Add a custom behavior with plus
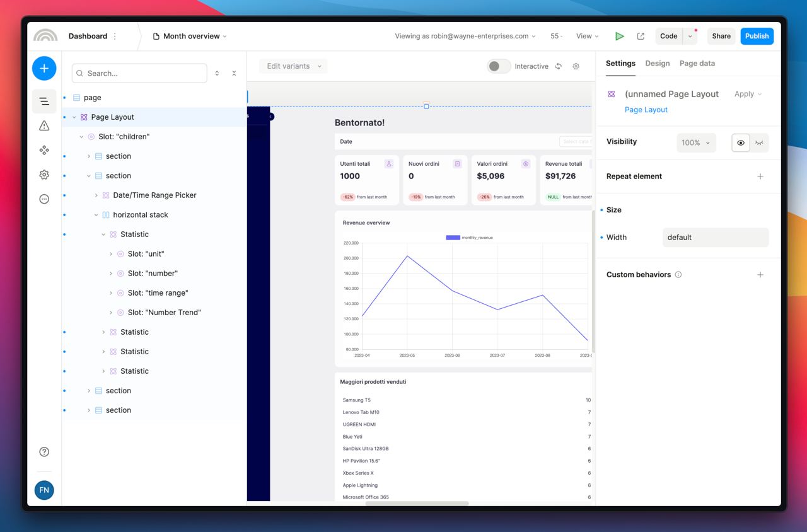807x532 pixels. pyautogui.click(x=760, y=275)
